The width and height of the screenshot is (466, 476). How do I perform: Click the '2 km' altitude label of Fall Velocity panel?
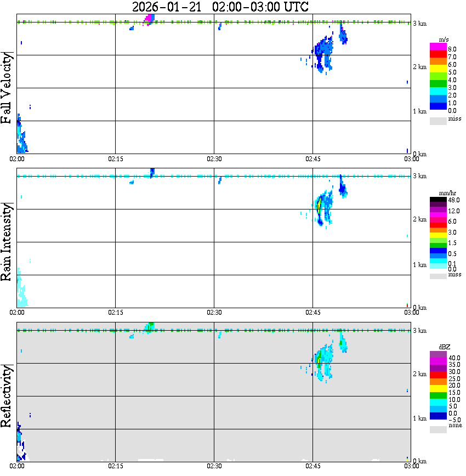pos(419,67)
